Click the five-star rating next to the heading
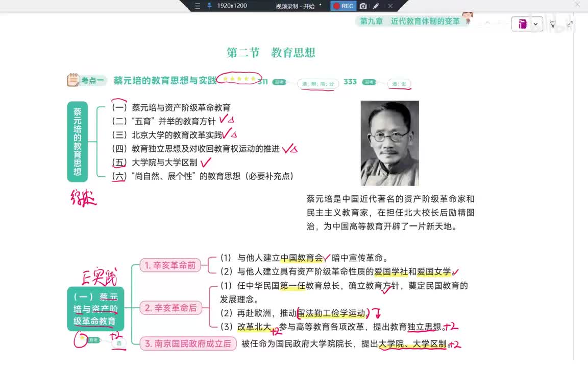The image size is (588, 368). [x=239, y=79]
